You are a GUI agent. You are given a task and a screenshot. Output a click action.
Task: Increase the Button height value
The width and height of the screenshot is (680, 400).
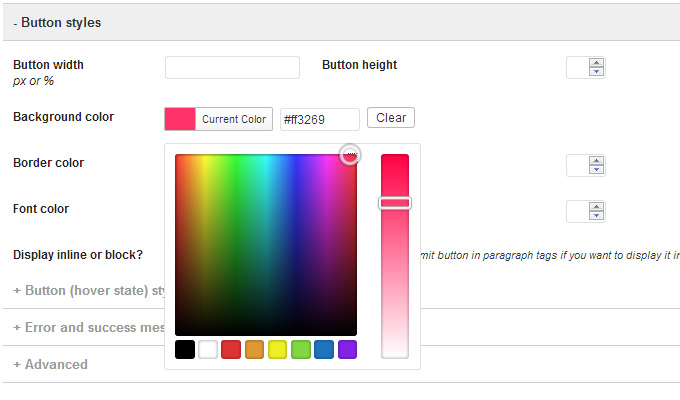(x=596, y=63)
